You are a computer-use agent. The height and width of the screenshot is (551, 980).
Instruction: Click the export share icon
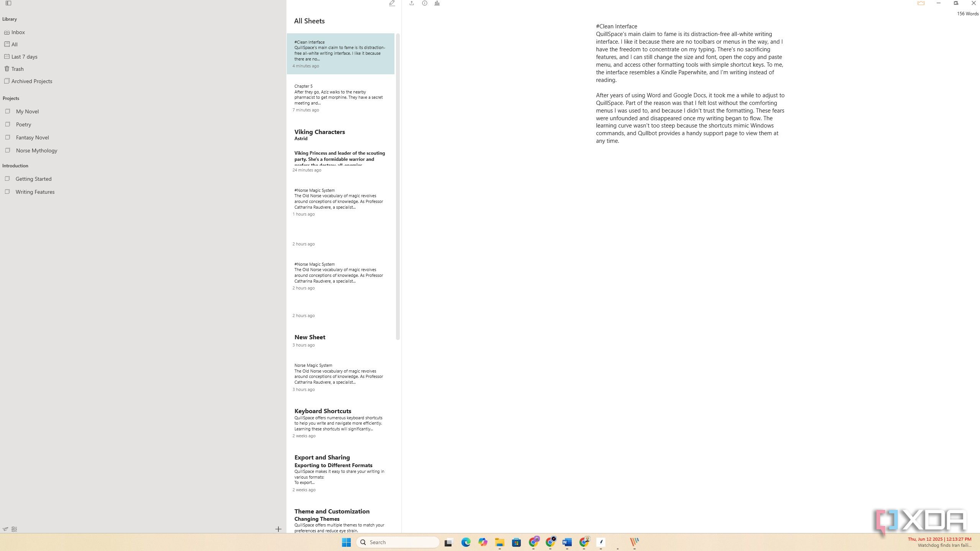click(412, 3)
